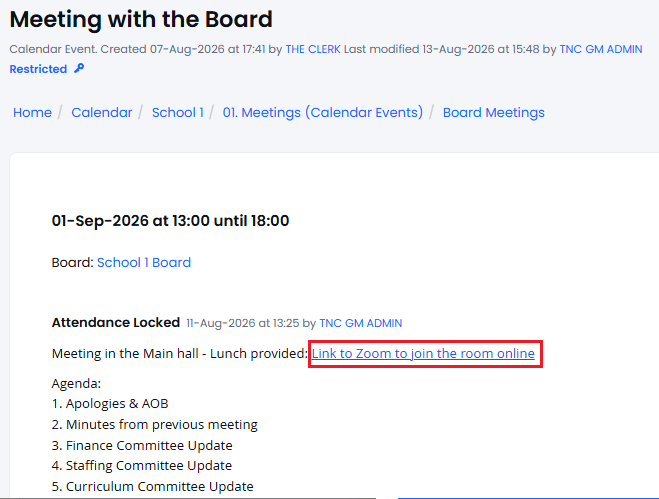Go to the Home breadcrumb

point(32,113)
